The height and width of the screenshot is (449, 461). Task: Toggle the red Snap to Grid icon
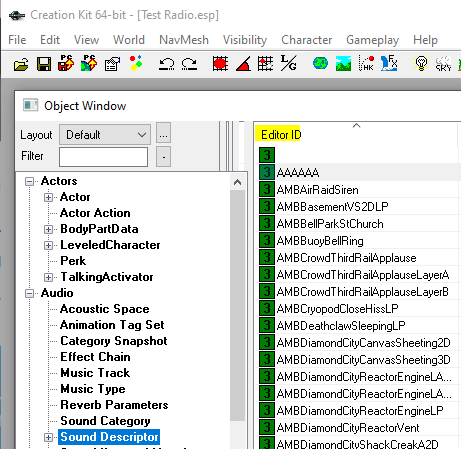(220, 64)
